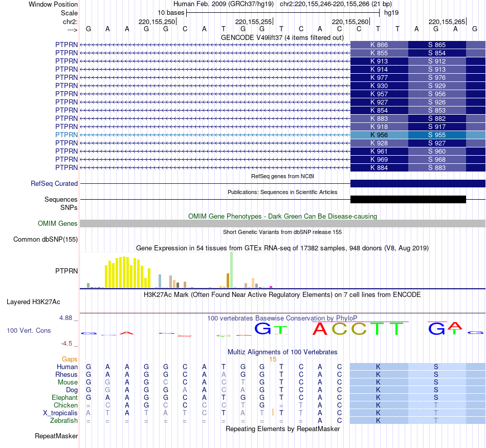486x448 pixels.
Task: Click the Zebrafish species alignment label
Action: 64,421
